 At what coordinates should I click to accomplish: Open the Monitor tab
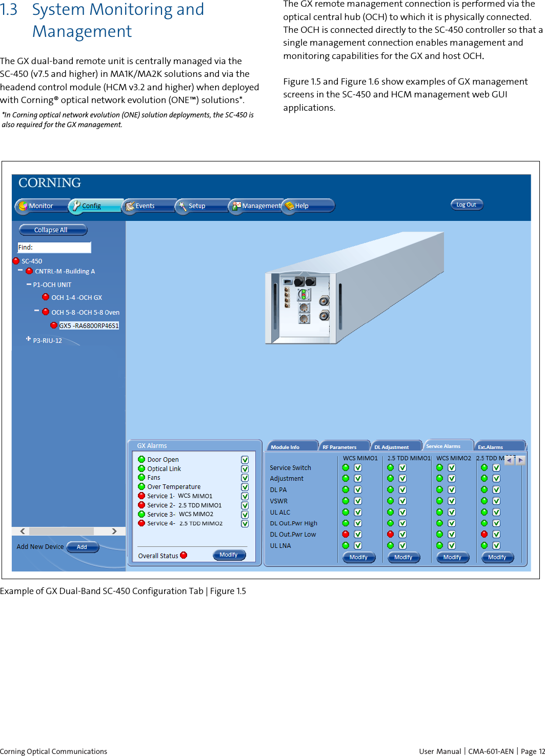coord(43,206)
